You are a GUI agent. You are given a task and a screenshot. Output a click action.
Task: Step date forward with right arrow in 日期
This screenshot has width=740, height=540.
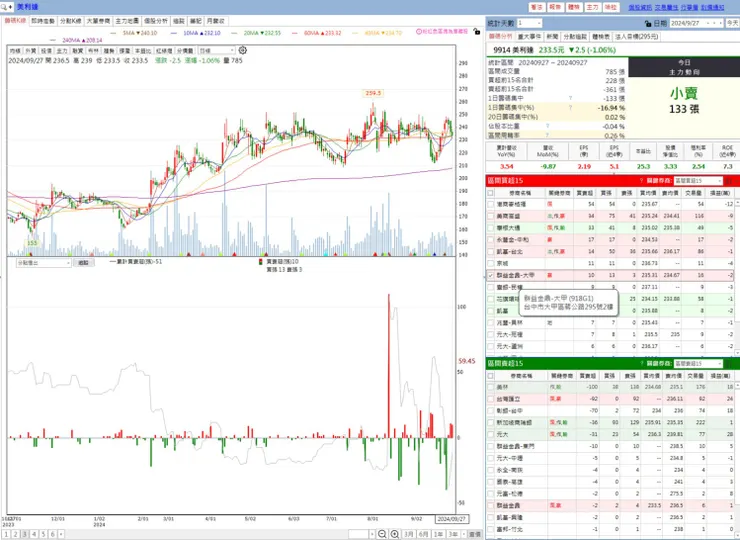click(720, 23)
